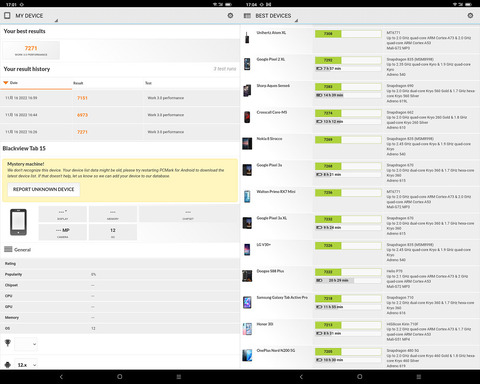Viewport: 480px width, 384px height.
Task: Select the Sharp Aquos Sense6 battery life bar
Action: 348,95
